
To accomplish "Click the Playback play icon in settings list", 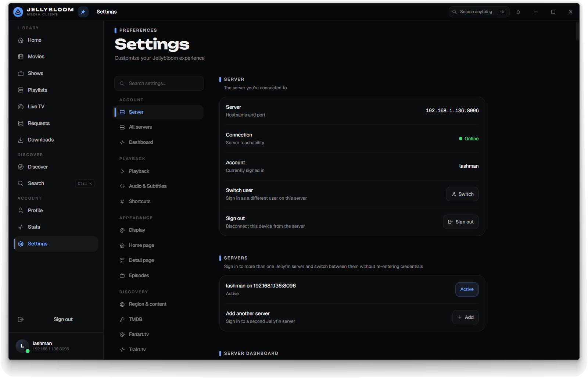I will point(122,171).
